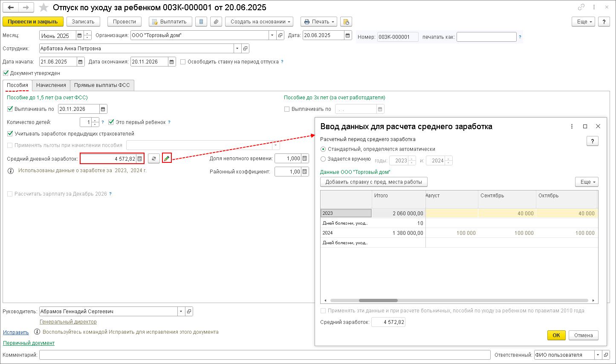
Task: Go forward with the right arrow button
Action: [26, 8]
